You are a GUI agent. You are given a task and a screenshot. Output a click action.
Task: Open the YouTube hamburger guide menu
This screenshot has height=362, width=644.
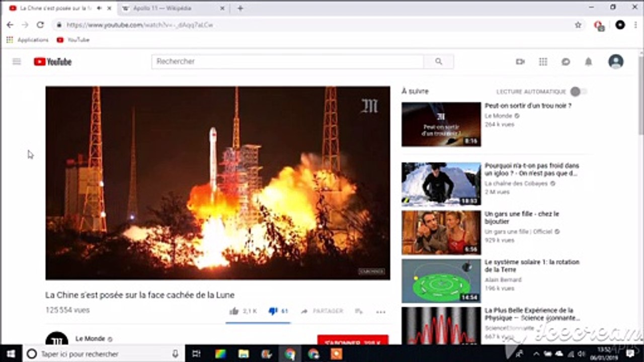click(x=17, y=61)
